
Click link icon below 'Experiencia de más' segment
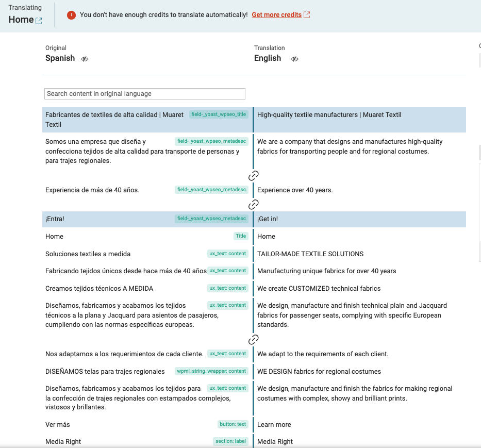[253, 205]
